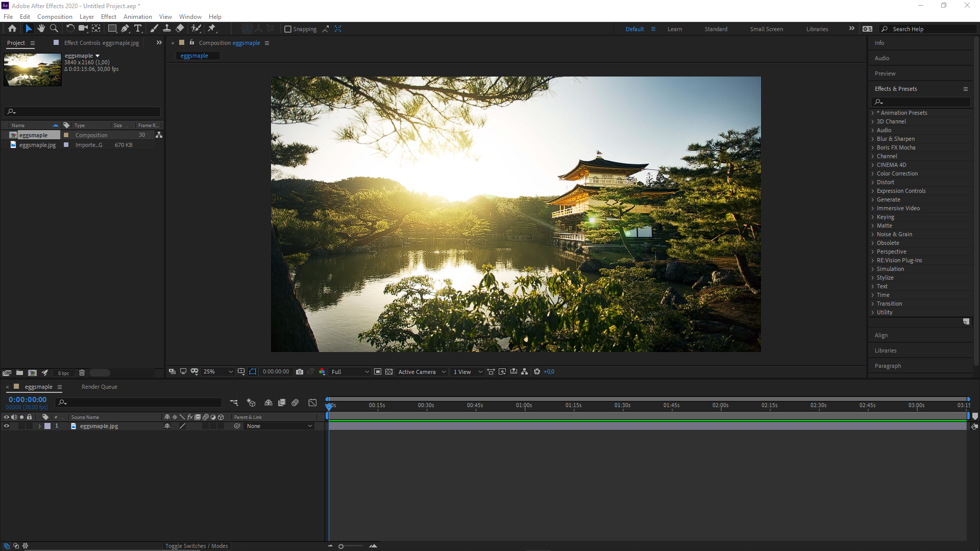Select the Zoom tool

click(x=54, y=29)
